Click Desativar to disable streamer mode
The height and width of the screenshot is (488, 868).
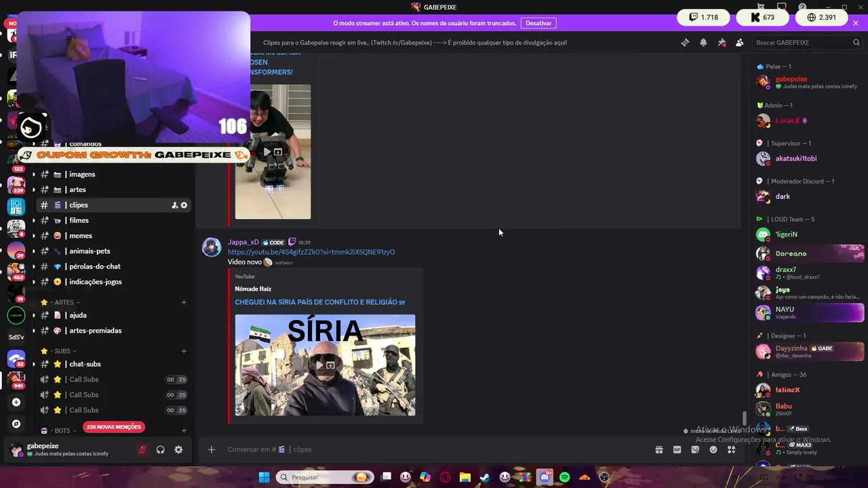pyautogui.click(x=538, y=23)
